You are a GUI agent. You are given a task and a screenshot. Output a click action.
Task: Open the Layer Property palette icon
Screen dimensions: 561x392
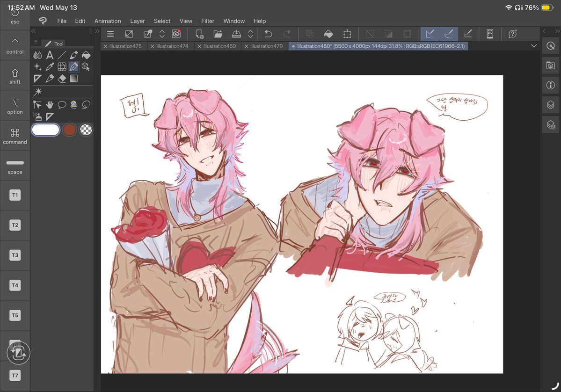pos(551,125)
